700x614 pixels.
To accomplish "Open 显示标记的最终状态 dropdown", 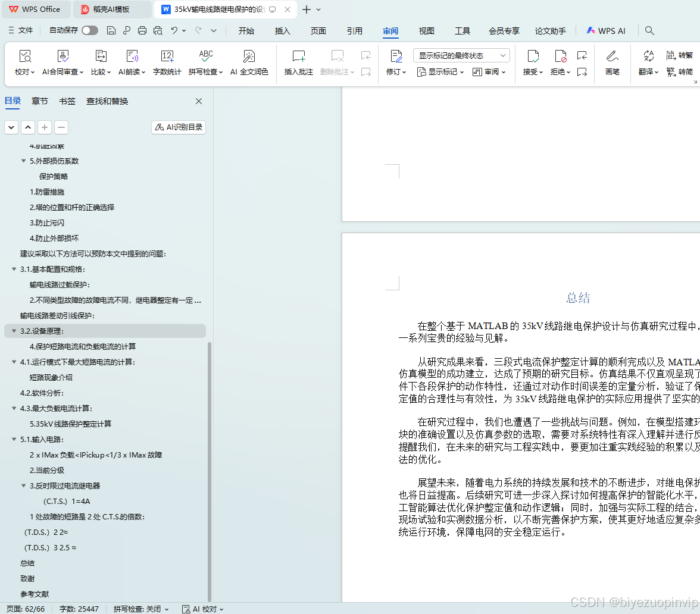I will pyautogui.click(x=461, y=55).
